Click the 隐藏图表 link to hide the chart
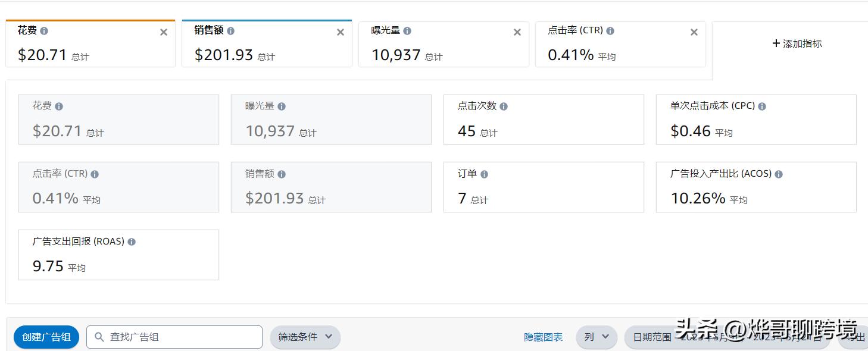Viewport: 868px width, 351px height. [x=543, y=337]
